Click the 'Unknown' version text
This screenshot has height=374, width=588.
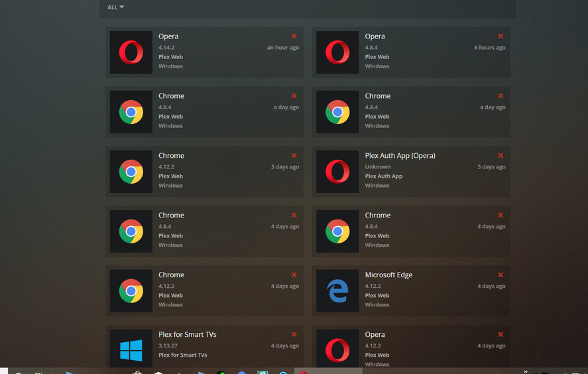tap(378, 167)
